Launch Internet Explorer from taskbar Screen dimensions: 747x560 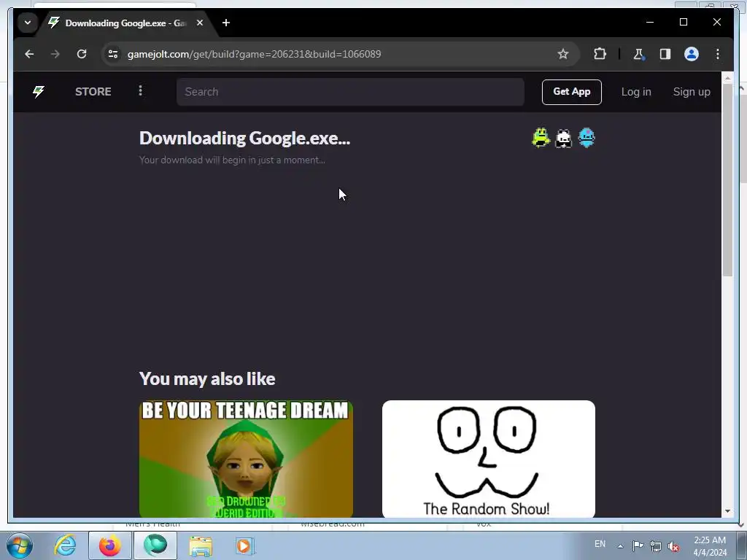point(65,545)
